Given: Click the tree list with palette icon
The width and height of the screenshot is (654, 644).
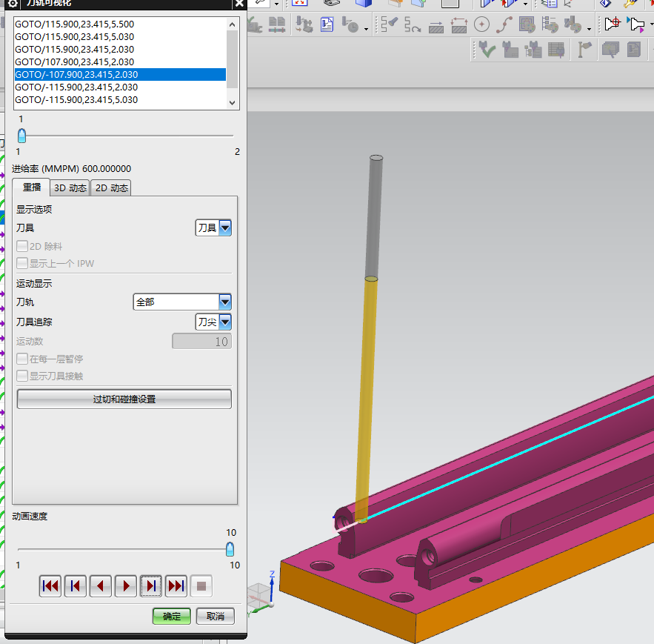Looking at the screenshot, I should 550,24.
